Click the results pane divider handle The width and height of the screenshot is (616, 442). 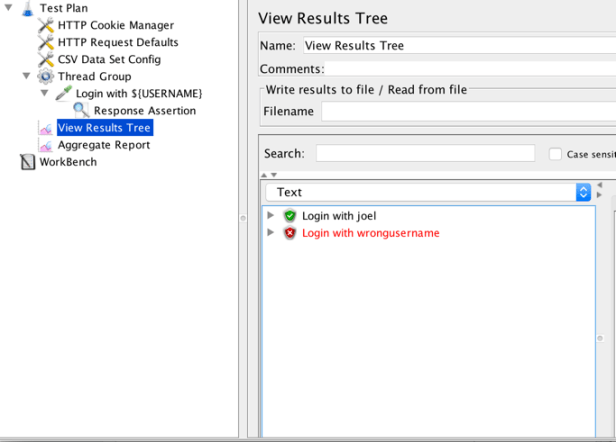click(x=600, y=338)
